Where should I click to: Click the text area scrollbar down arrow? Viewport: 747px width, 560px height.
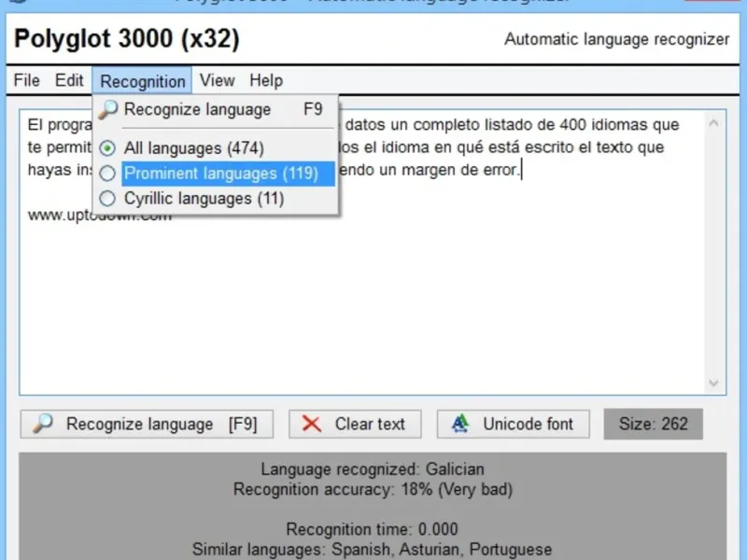coord(713,383)
